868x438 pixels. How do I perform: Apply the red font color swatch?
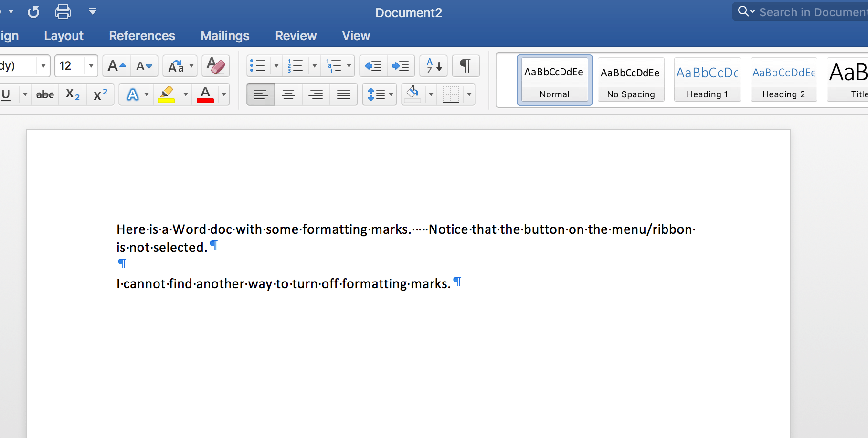pyautogui.click(x=205, y=94)
